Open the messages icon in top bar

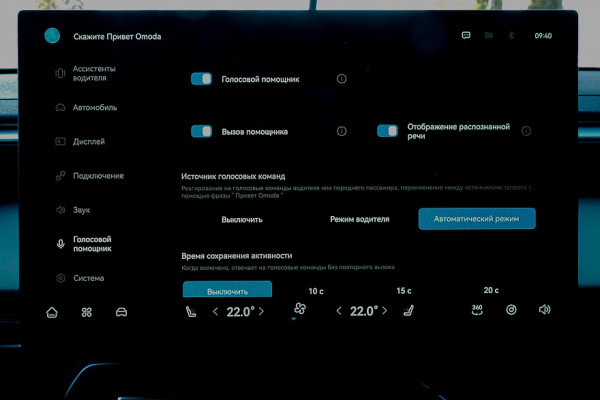tap(466, 36)
